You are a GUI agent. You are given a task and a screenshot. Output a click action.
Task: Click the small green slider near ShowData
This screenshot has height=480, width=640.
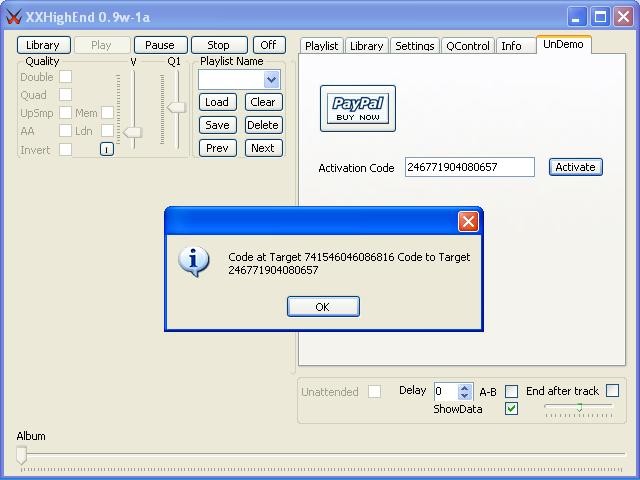[x=579, y=407]
